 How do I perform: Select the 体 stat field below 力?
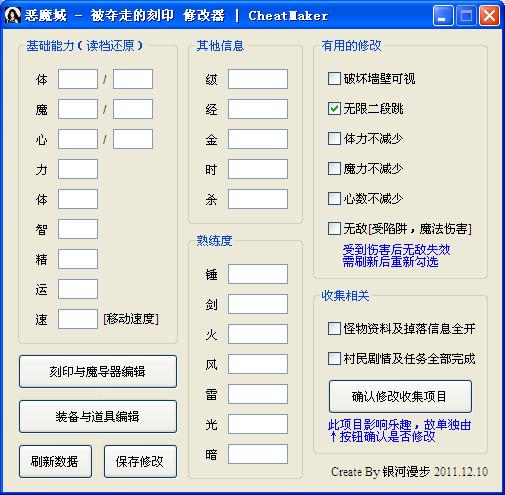point(78,199)
